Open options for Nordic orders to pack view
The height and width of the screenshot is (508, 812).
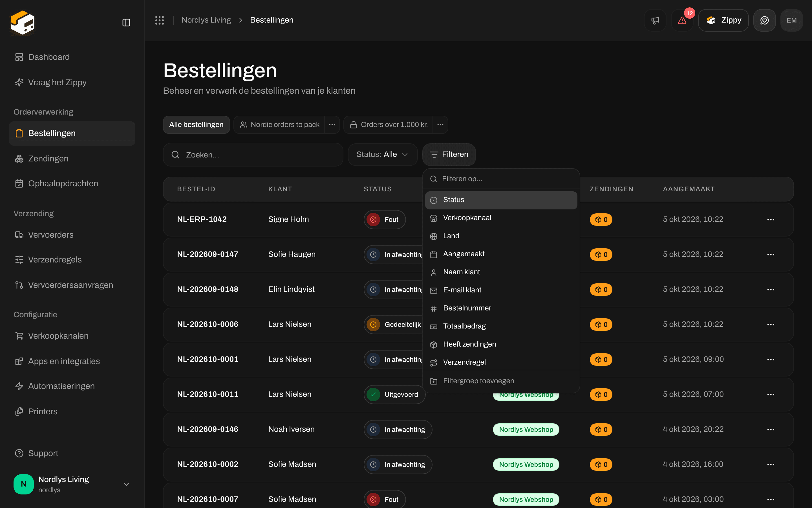pyautogui.click(x=332, y=125)
